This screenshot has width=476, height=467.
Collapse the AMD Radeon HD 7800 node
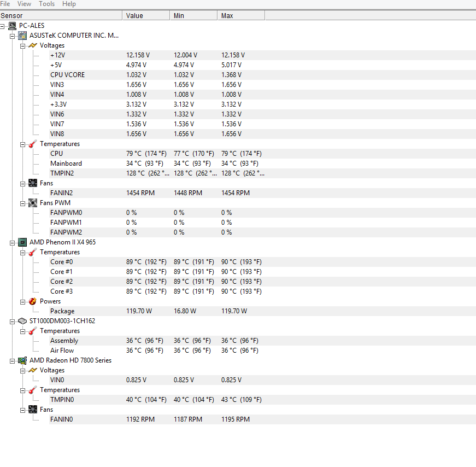click(12, 361)
